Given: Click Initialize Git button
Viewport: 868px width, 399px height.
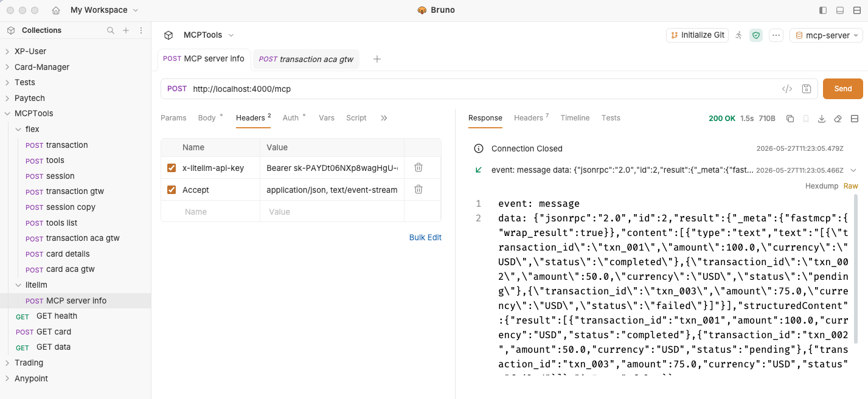Looking at the screenshot, I should click(x=698, y=35).
